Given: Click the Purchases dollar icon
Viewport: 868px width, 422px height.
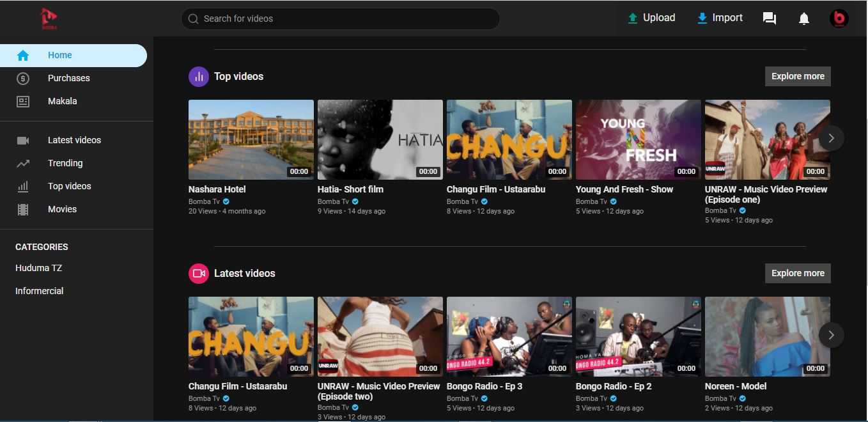Looking at the screenshot, I should [23, 78].
